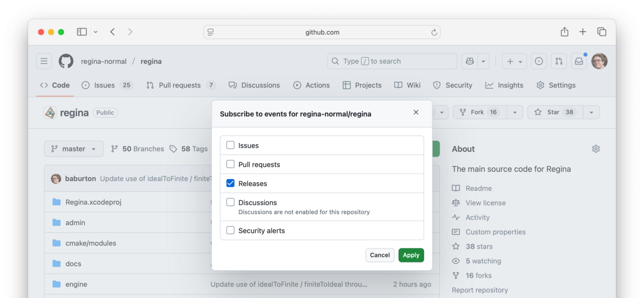
Task: Check the Security alerts checkbox
Action: point(230,230)
